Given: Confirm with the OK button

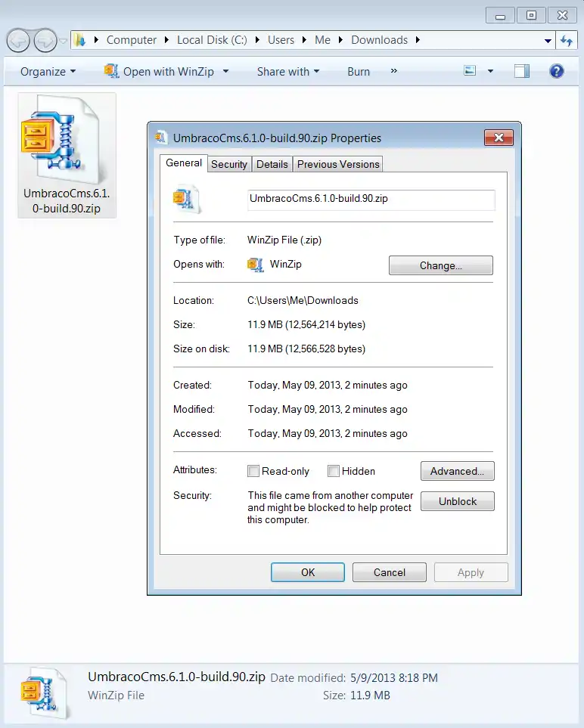Looking at the screenshot, I should pyautogui.click(x=308, y=572).
